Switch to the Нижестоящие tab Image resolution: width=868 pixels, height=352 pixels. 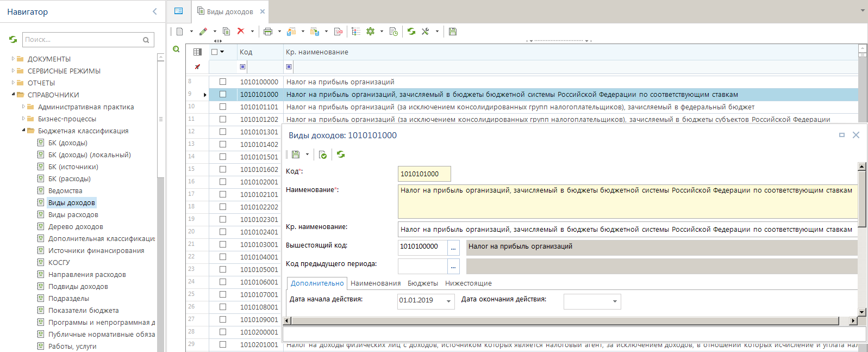point(469,283)
